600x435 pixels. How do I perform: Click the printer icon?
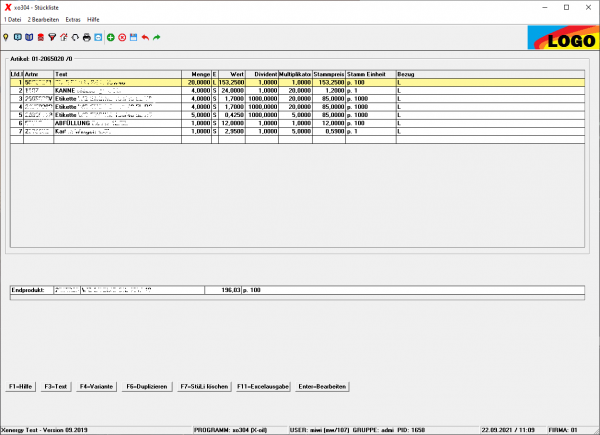tap(87, 37)
